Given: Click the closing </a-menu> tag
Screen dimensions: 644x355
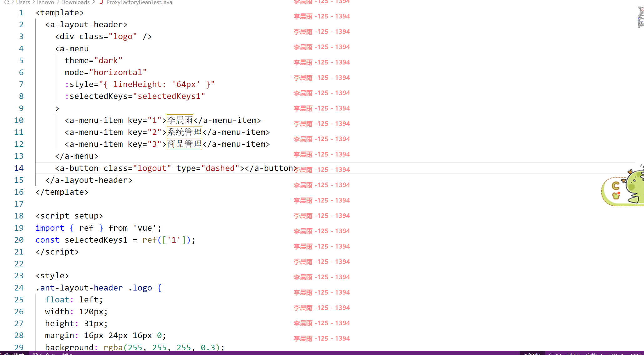Looking at the screenshot, I should [x=77, y=156].
